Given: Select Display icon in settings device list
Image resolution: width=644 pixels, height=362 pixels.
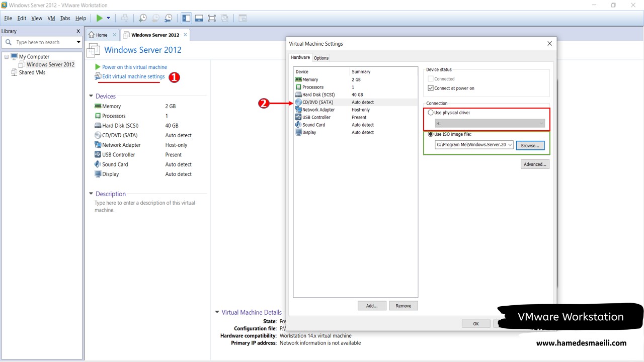Looking at the screenshot, I should pyautogui.click(x=298, y=132).
